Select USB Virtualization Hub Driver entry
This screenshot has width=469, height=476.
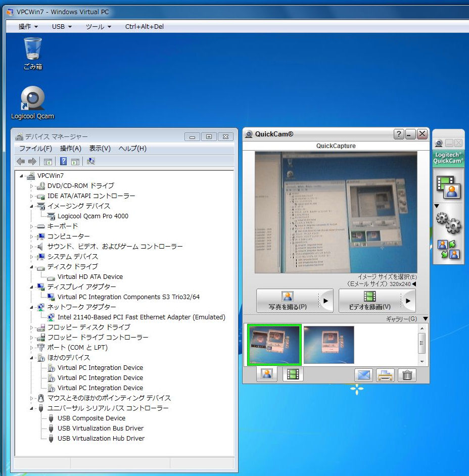[x=101, y=439]
